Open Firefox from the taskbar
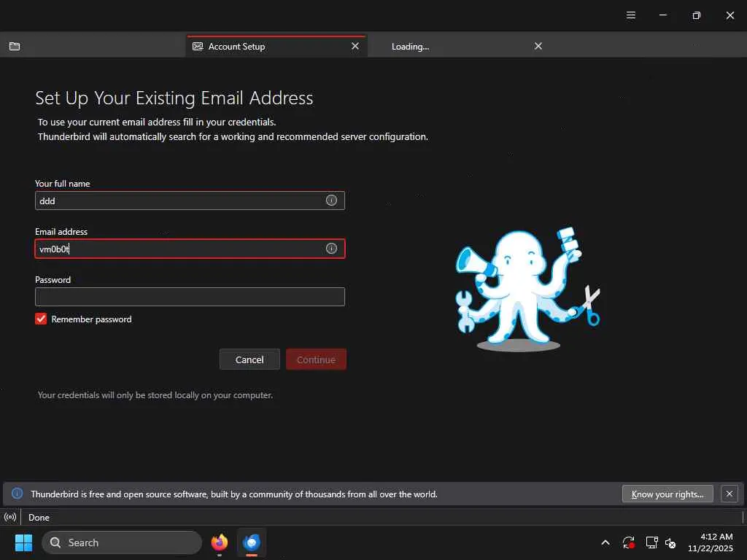Viewport: 747px width, 560px height. click(219, 542)
